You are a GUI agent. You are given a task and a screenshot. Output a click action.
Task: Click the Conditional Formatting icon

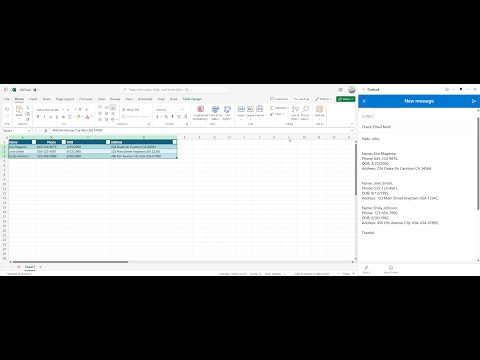click(200, 109)
